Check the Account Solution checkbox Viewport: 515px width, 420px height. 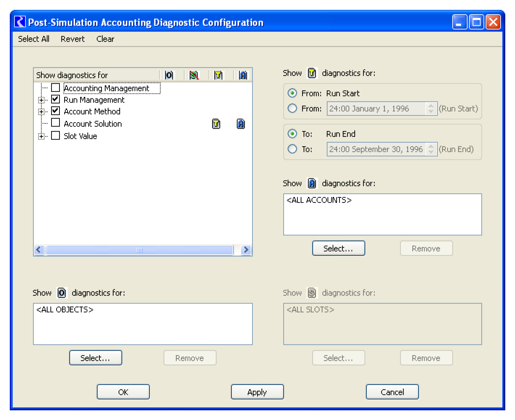(55, 123)
